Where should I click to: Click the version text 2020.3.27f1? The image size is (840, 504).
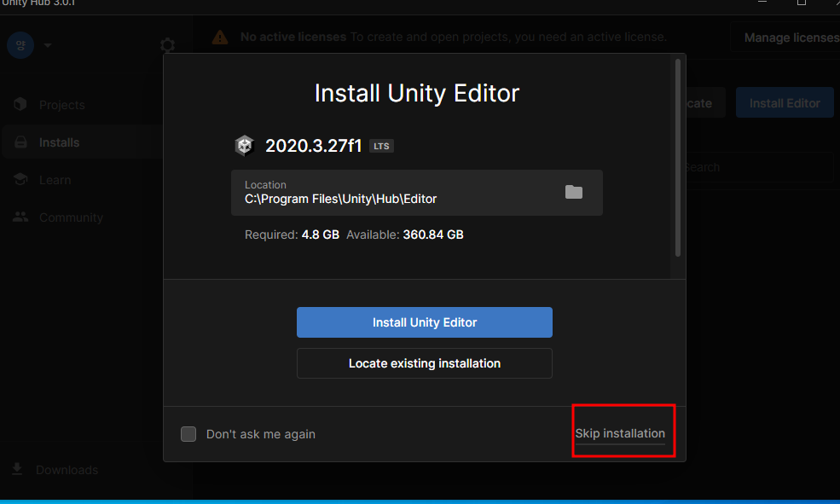313,146
